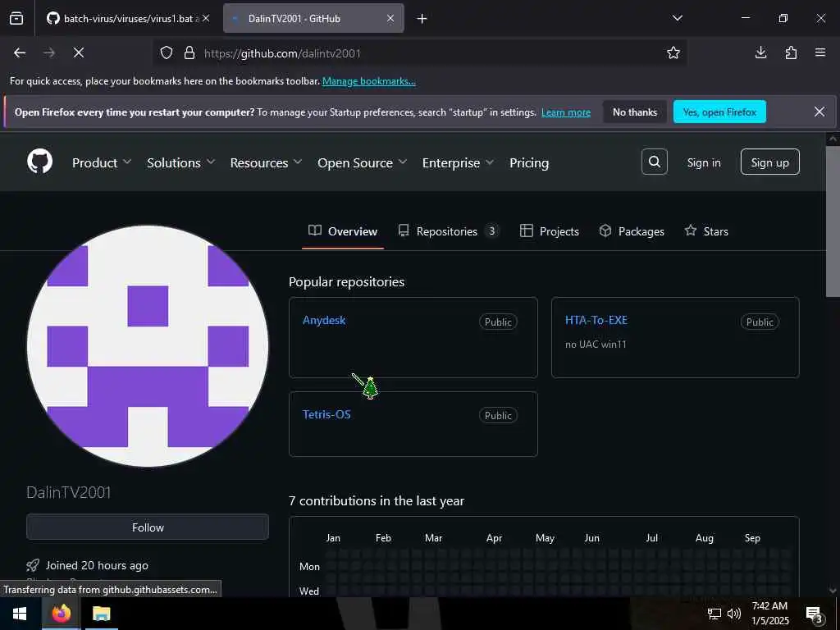Click the volume speaker tray icon
This screenshot has height=630, width=840.
733,614
